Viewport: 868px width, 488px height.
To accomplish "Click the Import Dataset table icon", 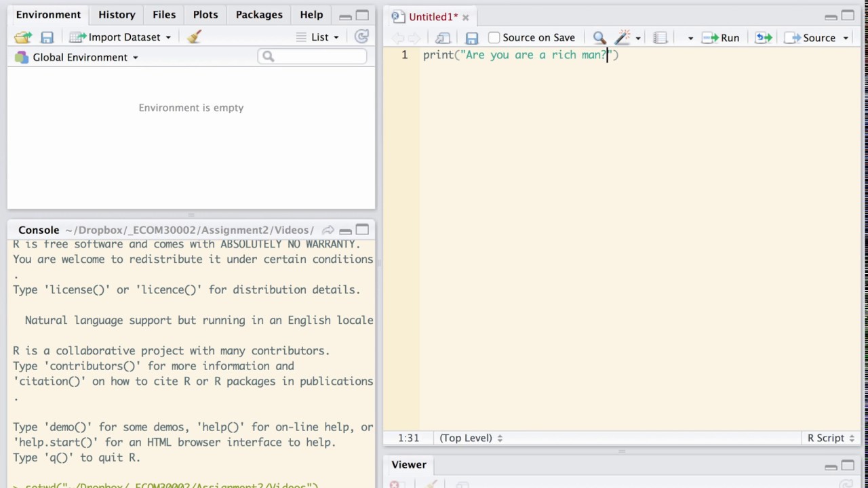I will 77,37.
